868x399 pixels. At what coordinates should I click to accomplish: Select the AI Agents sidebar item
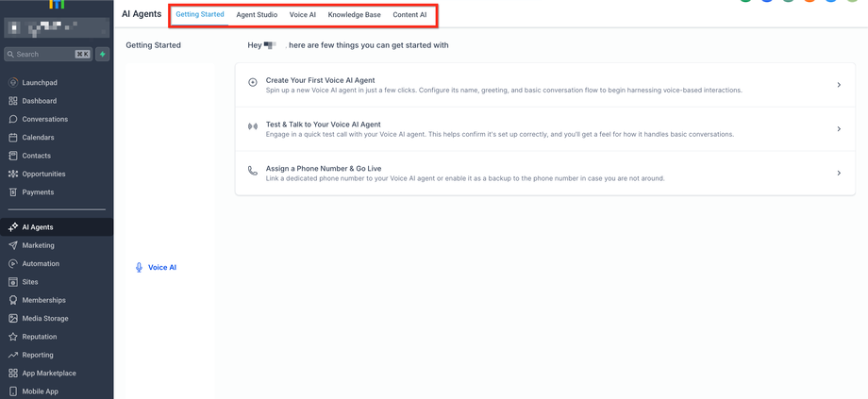[x=57, y=227]
